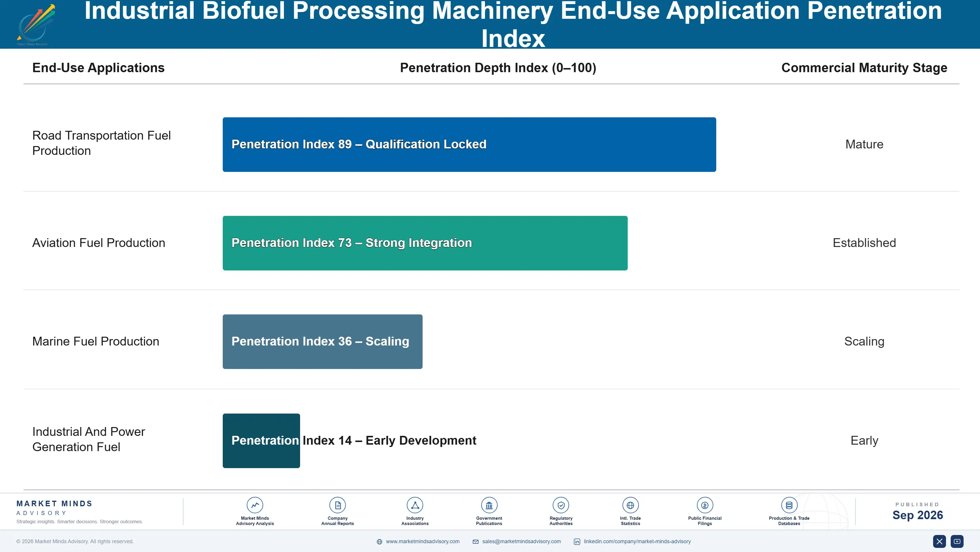Viewport: 980px width, 552px height.
Task: Click 'End-Use Applications' column header
Action: coord(98,68)
